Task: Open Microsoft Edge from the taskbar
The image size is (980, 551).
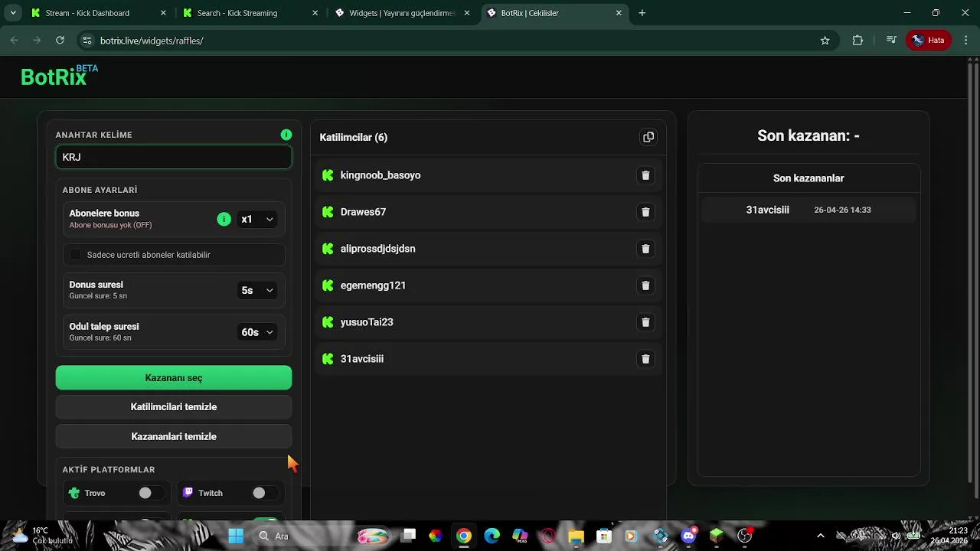Action: coord(492,536)
